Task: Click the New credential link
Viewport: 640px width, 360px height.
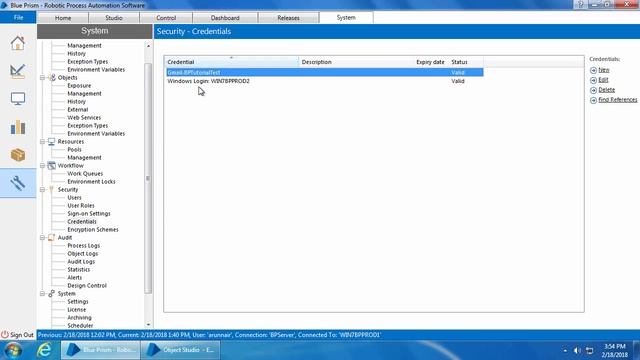Action: pyautogui.click(x=604, y=70)
